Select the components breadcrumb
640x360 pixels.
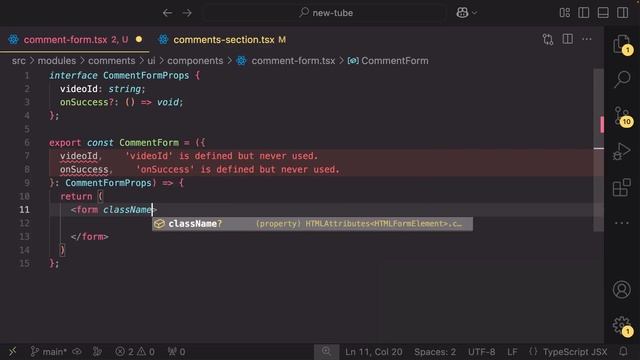pyautogui.click(x=195, y=61)
